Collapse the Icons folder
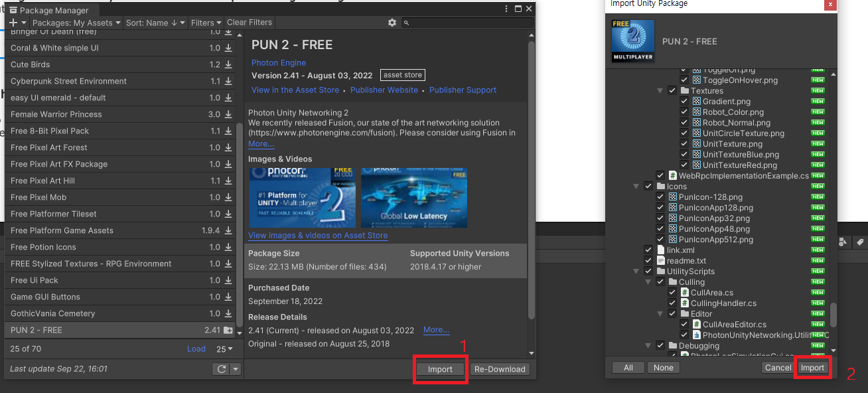The image size is (868, 393). coord(636,187)
